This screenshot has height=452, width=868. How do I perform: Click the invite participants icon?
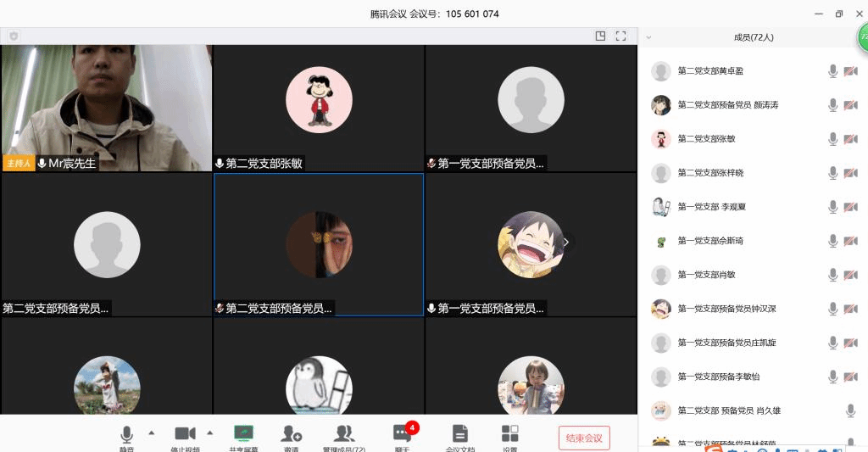pos(292,435)
